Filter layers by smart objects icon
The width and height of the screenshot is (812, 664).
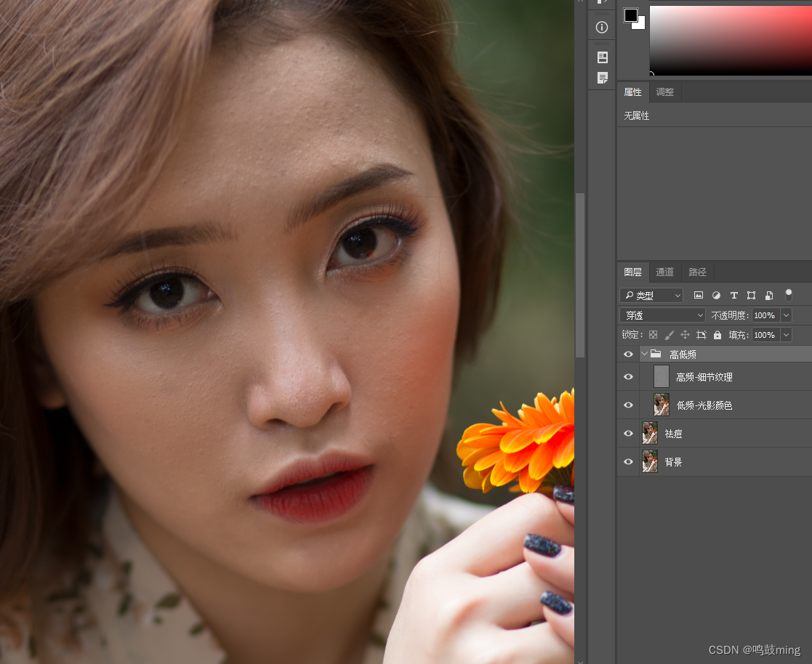pos(769,295)
